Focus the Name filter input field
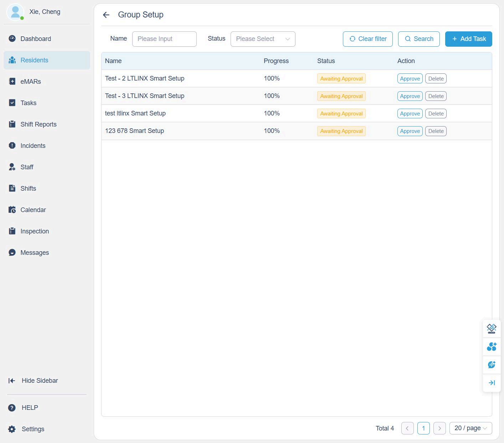This screenshot has height=443, width=504. (x=164, y=39)
